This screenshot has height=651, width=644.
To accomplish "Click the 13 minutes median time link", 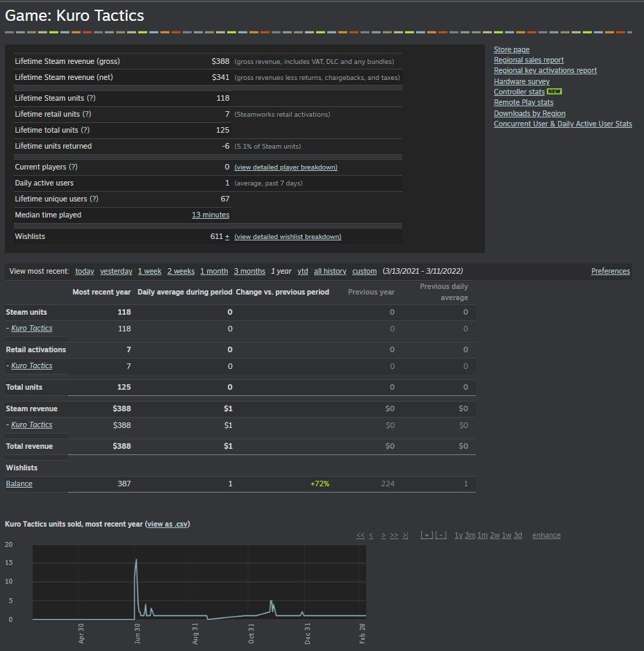I will click(210, 215).
